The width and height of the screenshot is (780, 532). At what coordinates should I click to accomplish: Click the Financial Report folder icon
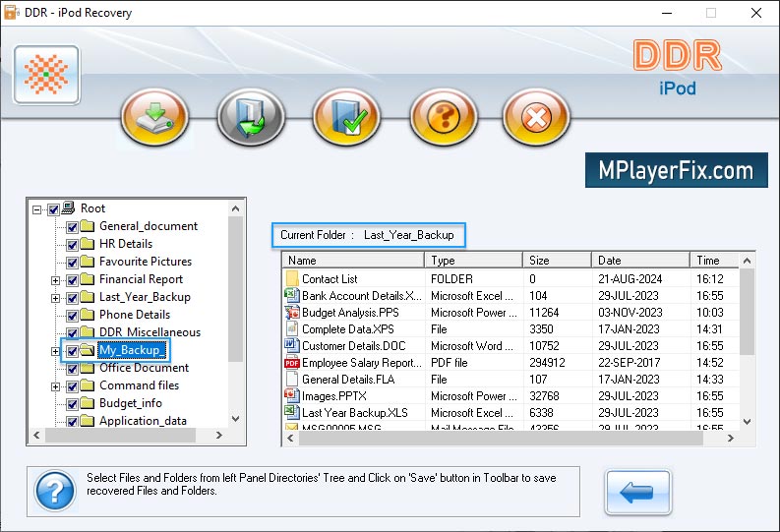click(88, 279)
